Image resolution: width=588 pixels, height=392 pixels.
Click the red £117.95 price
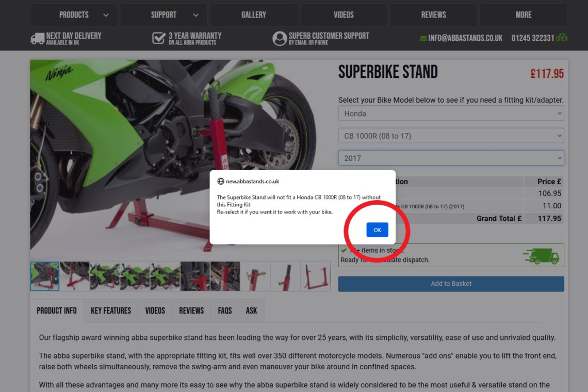547,74
